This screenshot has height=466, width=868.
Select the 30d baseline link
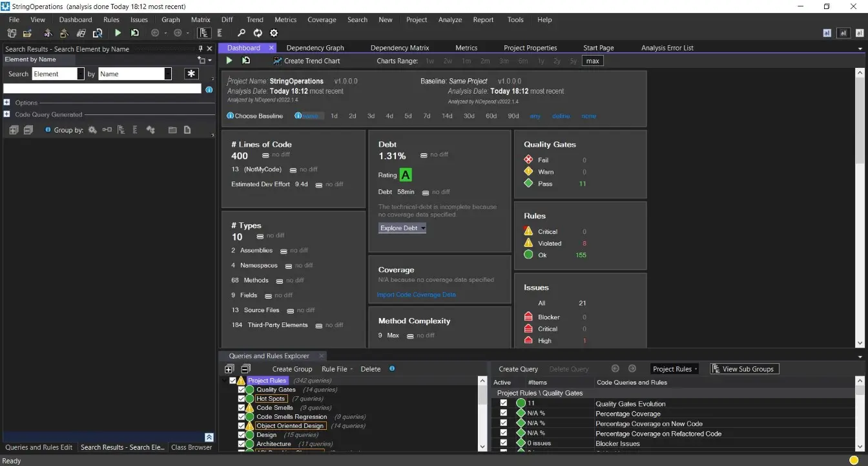469,116
